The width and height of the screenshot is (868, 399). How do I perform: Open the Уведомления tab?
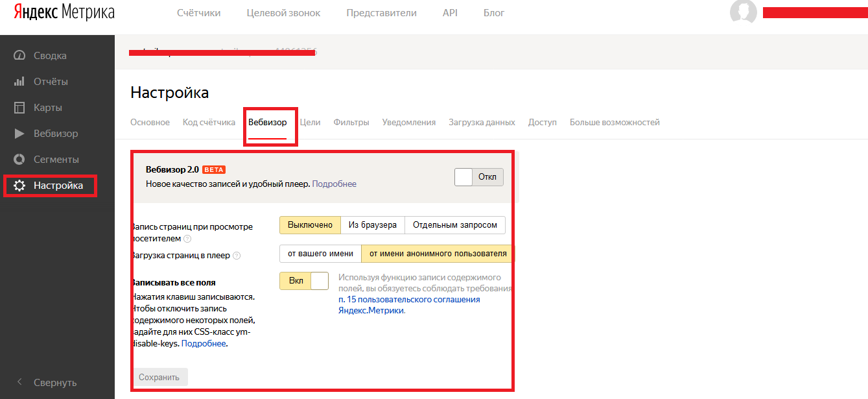pos(409,122)
